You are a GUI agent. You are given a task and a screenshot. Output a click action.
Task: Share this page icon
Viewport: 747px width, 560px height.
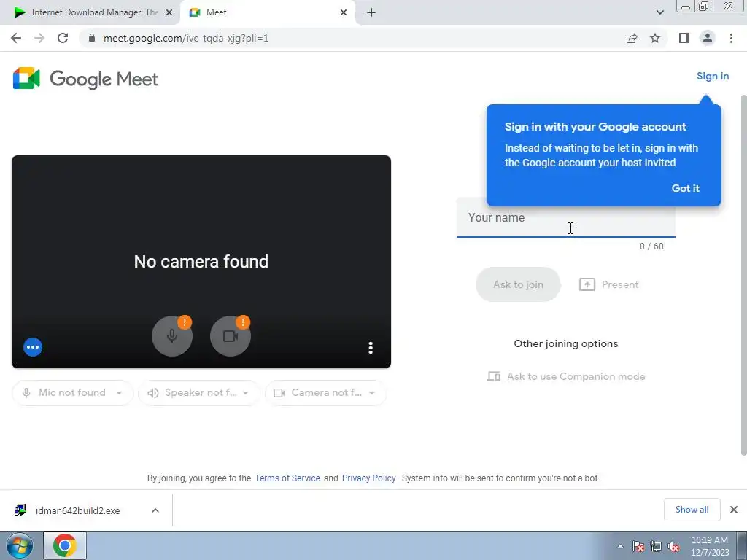point(632,38)
